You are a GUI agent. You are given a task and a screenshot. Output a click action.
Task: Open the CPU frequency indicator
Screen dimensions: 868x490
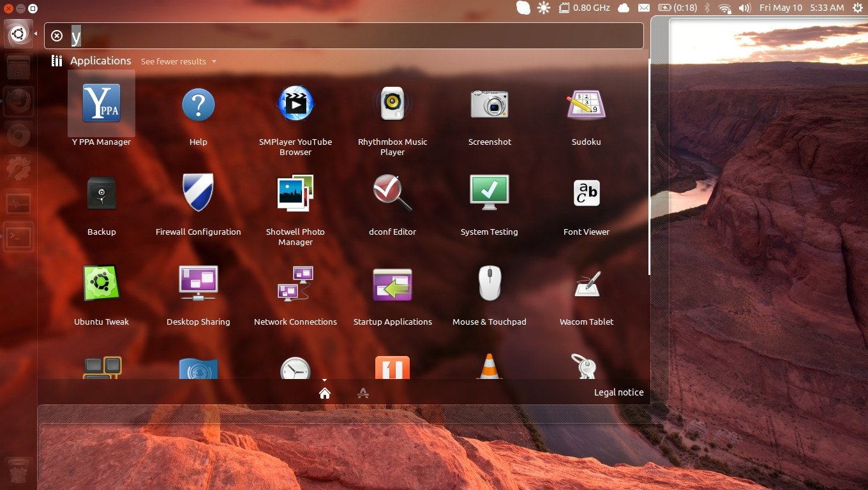point(585,8)
